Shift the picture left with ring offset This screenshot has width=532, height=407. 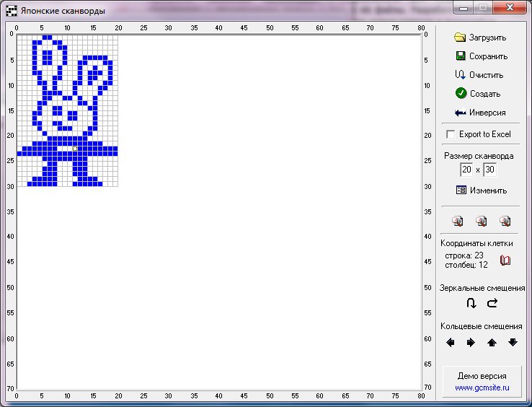click(451, 342)
